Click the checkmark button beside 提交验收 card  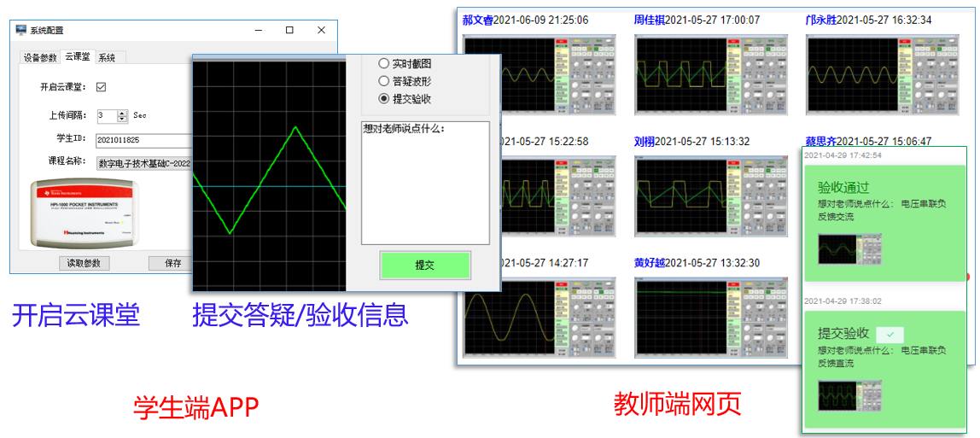click(890, 335)
